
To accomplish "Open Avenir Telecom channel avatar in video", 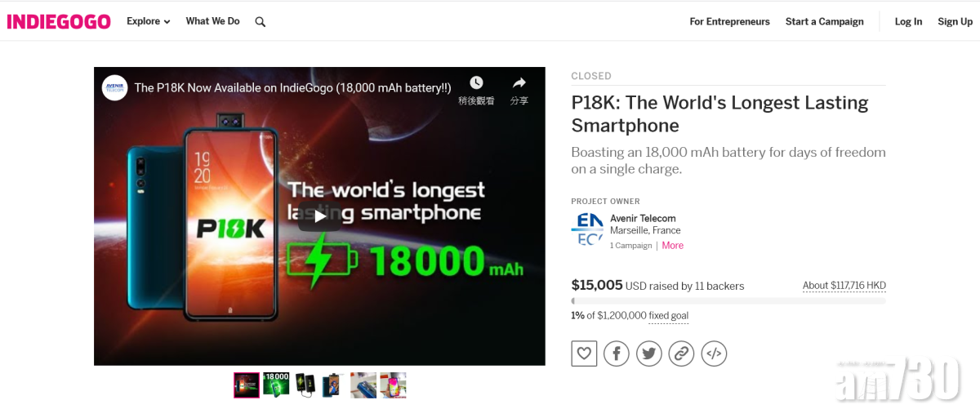I will click(114, 87).
